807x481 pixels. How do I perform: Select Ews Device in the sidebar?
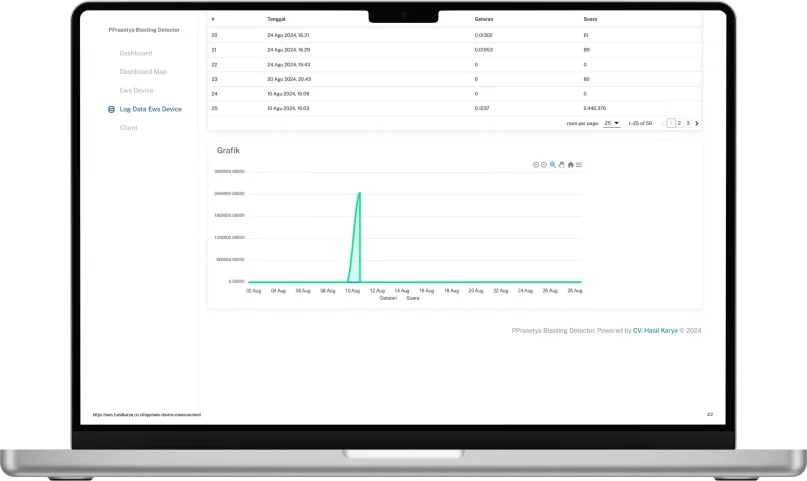coord(136,90)
